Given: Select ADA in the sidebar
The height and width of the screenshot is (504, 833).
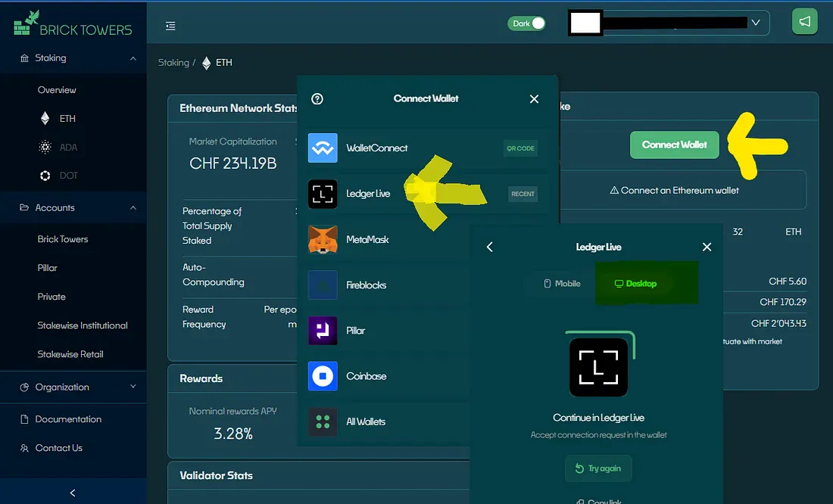Looking at the screenshot, I should click(x=68, y=147).
